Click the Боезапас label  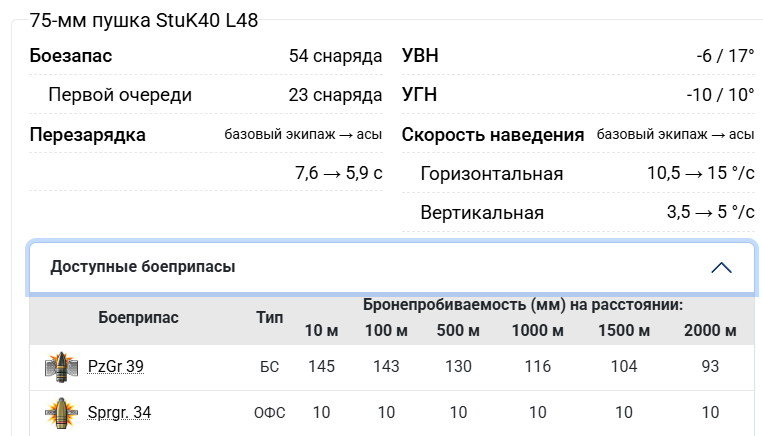[x=71, y=56]
